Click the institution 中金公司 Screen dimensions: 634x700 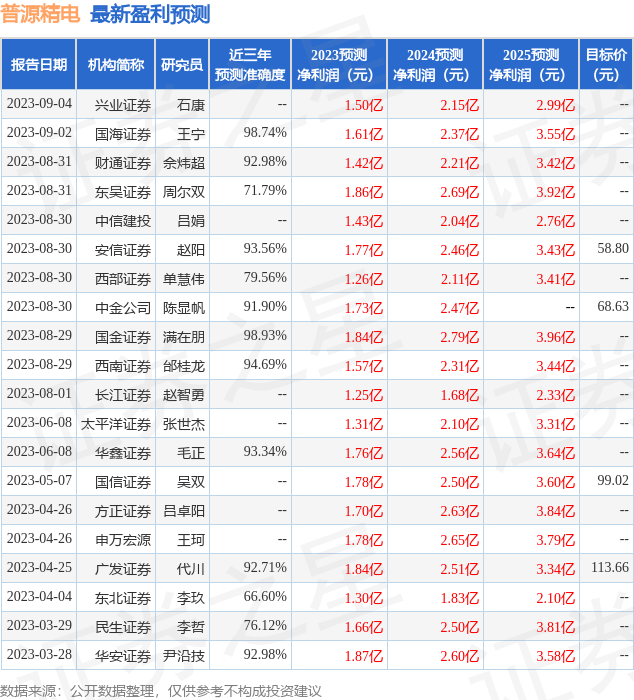123,308
